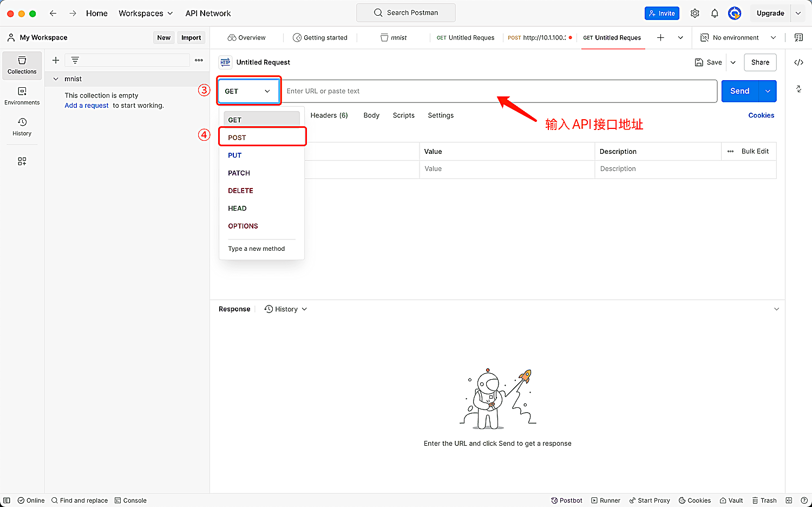Go back with the left arrow

[x=53, y=13]
